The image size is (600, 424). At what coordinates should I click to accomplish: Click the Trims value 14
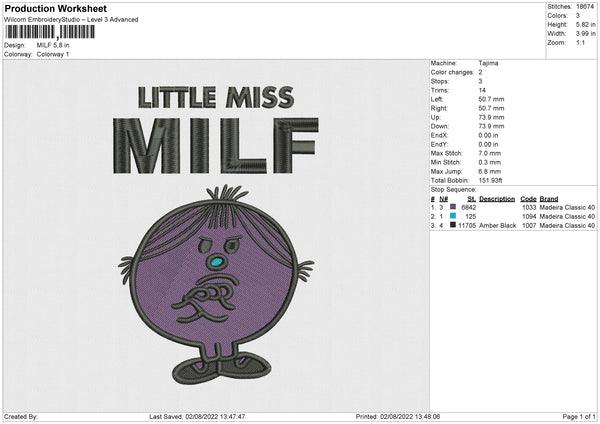(x=482, y=90)
